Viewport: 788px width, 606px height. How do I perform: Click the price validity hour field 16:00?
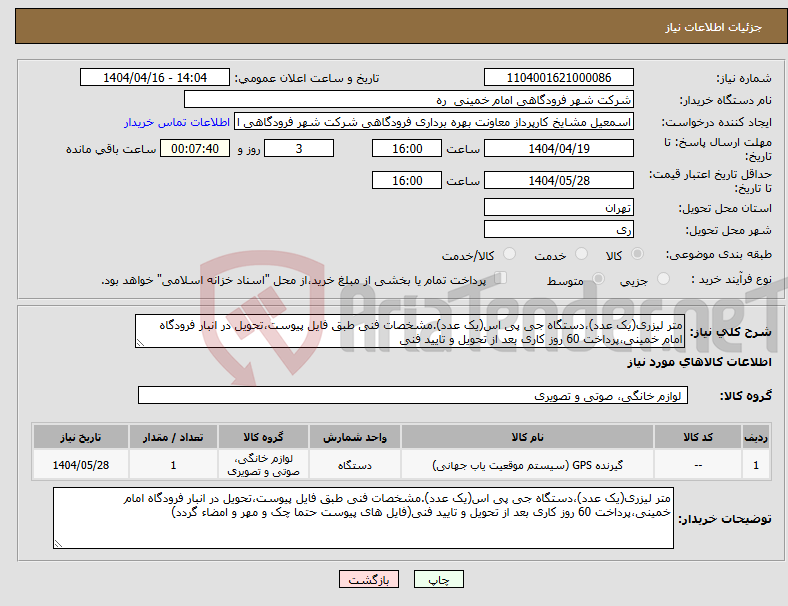click(407, 180)
